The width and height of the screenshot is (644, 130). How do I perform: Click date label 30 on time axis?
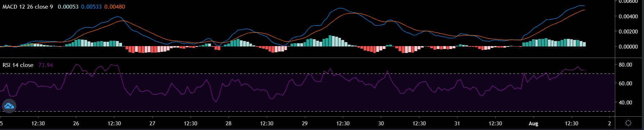coord(381,123)
